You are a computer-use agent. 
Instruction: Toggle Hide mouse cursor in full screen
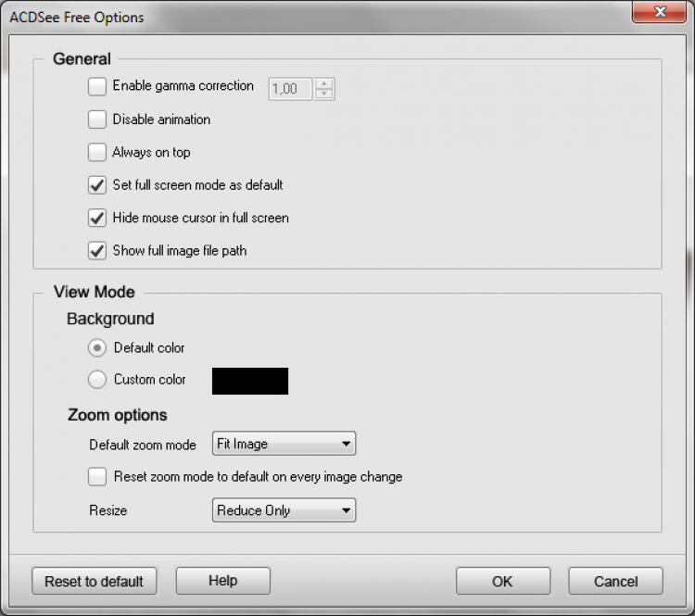pyautogui.click(x=96, y=218)
